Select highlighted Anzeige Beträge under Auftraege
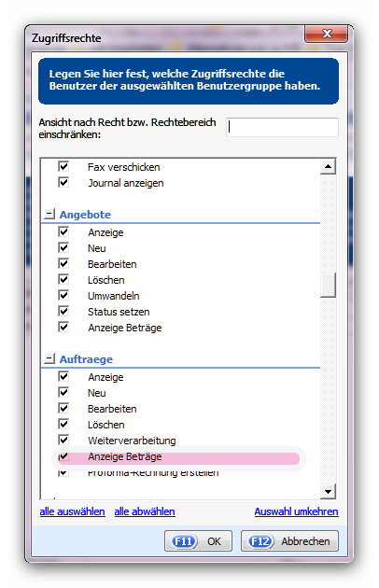379x588 pixels. pos(178,457)
